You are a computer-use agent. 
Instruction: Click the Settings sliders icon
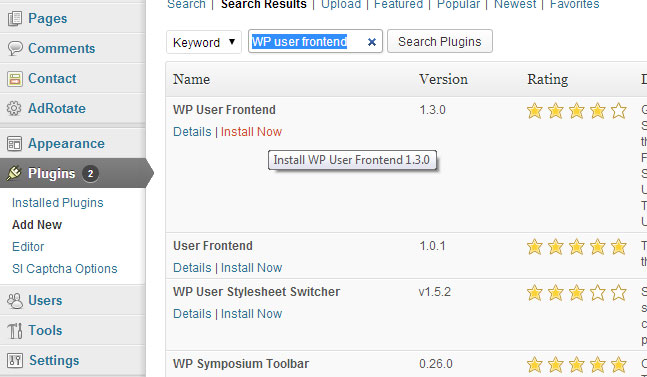[15, 361]
